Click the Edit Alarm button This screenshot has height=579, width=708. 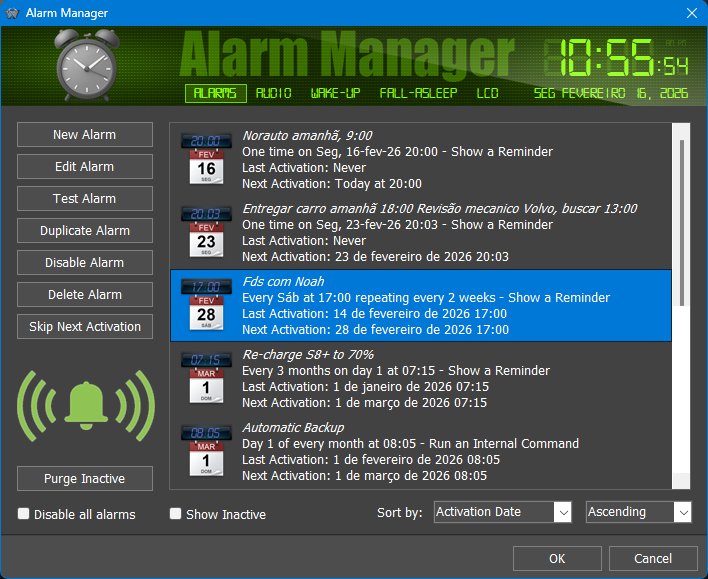tap(85, 167)
